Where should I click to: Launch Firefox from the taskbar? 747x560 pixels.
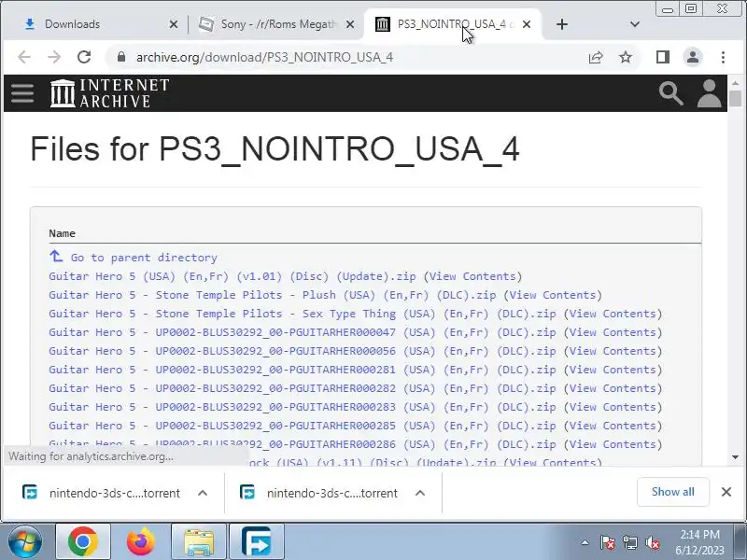pos(141,541)
